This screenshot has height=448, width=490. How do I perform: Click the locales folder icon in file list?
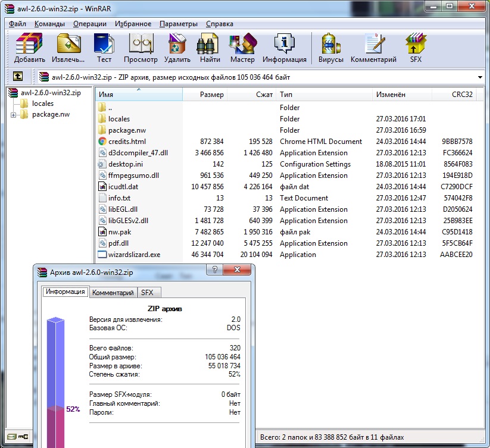102,118
